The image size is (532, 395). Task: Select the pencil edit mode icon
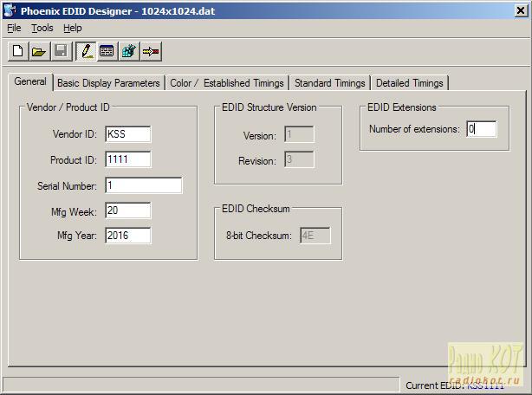click(86, 51)
